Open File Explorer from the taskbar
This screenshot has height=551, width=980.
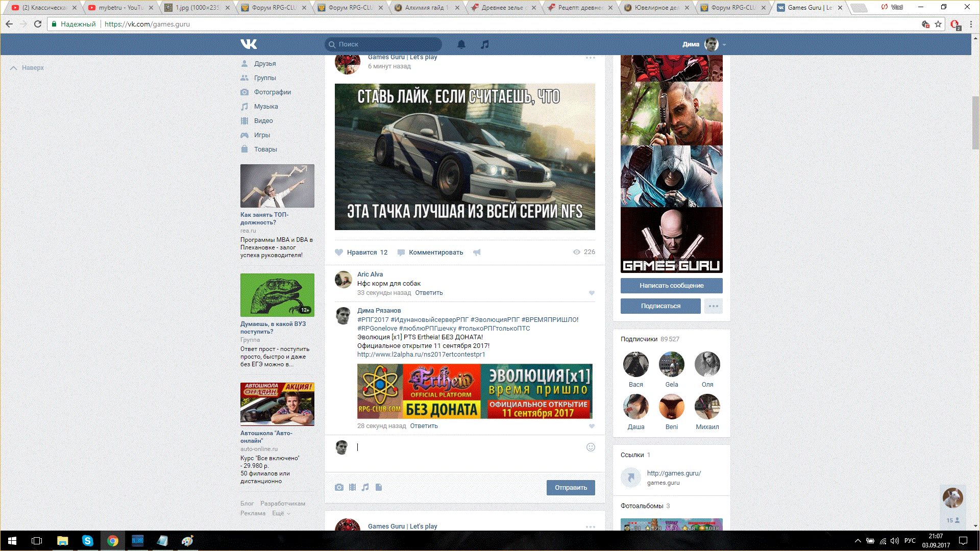pos(62,541)
